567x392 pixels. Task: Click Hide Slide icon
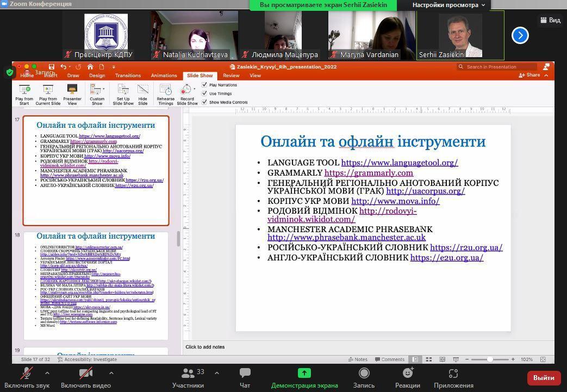click(x=143, y=89)
